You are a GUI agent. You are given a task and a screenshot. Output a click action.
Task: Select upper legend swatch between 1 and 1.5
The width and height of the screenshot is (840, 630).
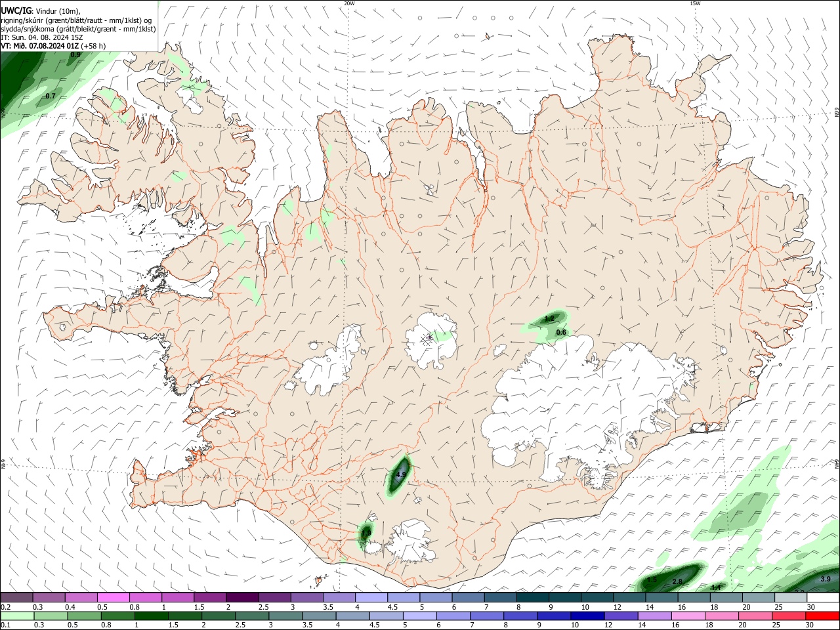(x=178, y=598)
